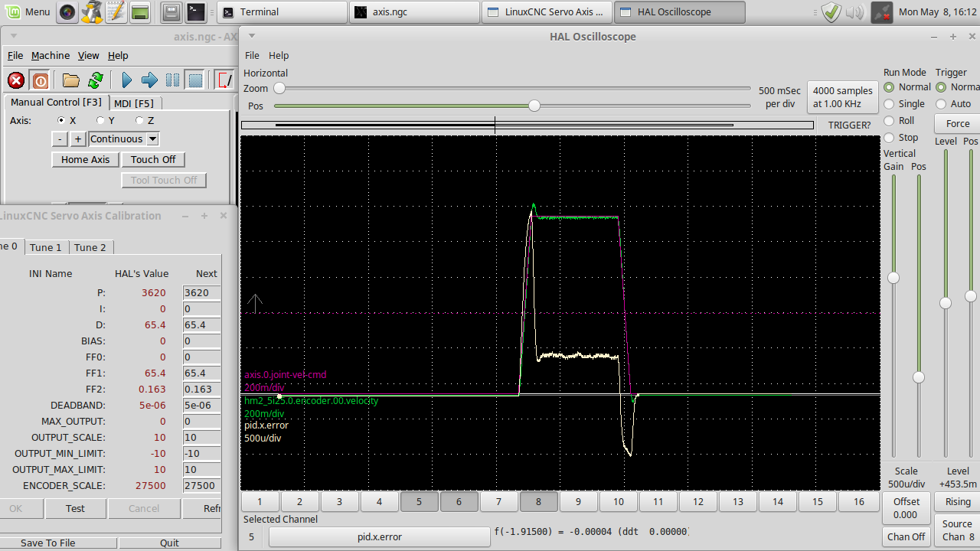The image size is (980, 551).
Task: Click the ENCODER_SCALE next value field
Action: pos(202,485)
